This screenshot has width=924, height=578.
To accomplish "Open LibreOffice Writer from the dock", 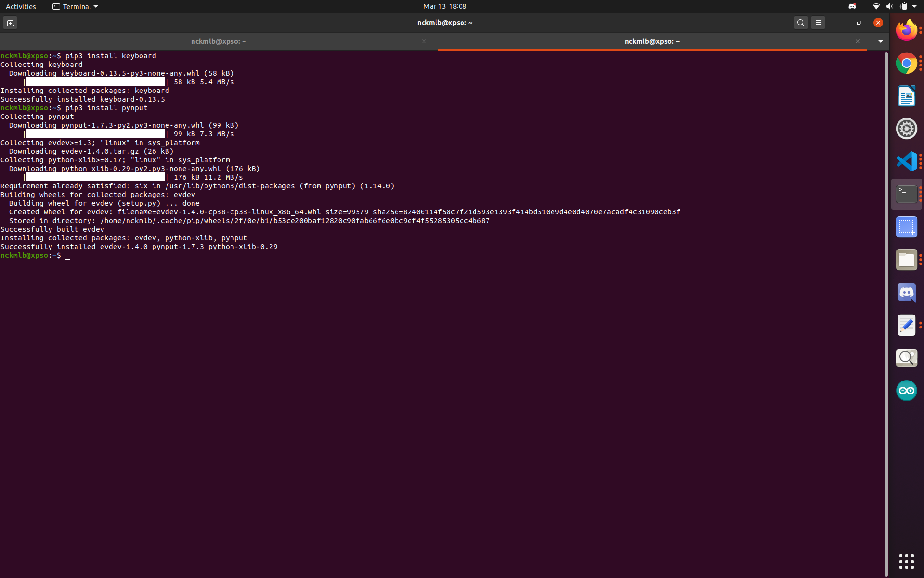I will click(906, 96).
